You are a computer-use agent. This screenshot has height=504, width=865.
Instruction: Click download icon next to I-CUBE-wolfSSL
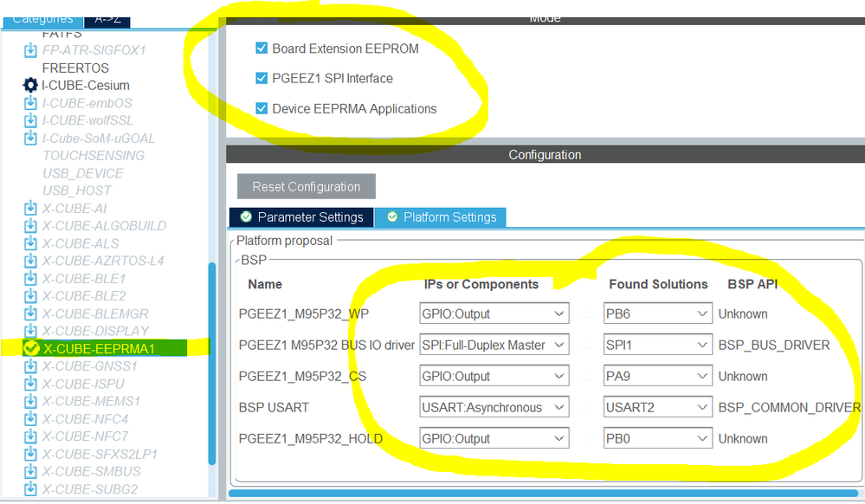30,120
